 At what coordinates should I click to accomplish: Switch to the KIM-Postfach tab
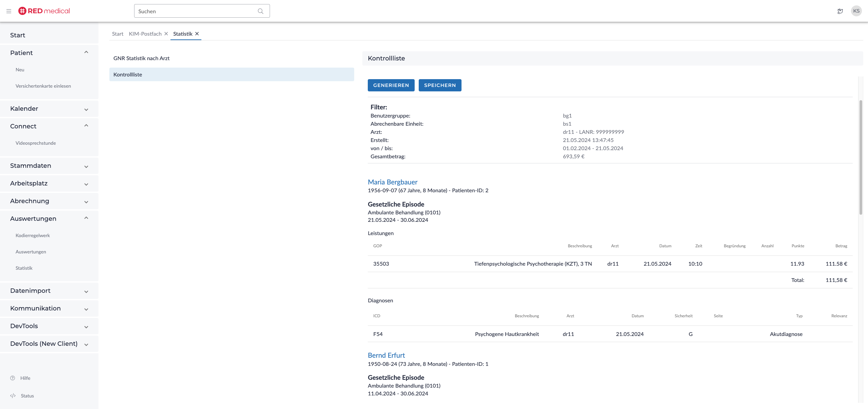pyautogui.click(x=145, y=34)
